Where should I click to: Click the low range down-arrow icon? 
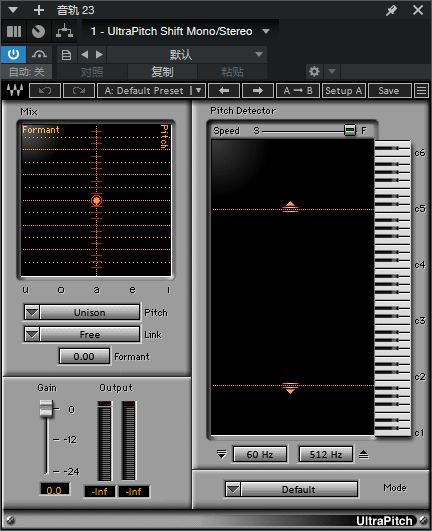point(221,454)
